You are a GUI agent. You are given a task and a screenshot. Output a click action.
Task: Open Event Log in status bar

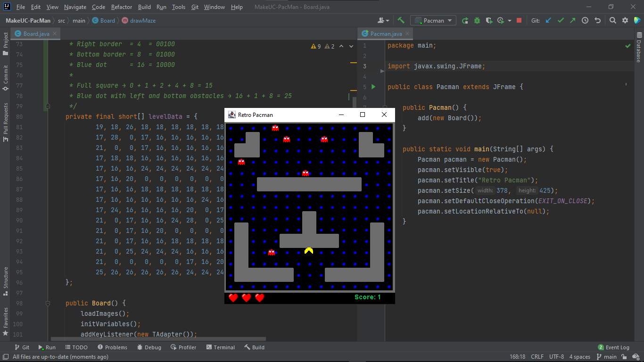coord(613,347)
